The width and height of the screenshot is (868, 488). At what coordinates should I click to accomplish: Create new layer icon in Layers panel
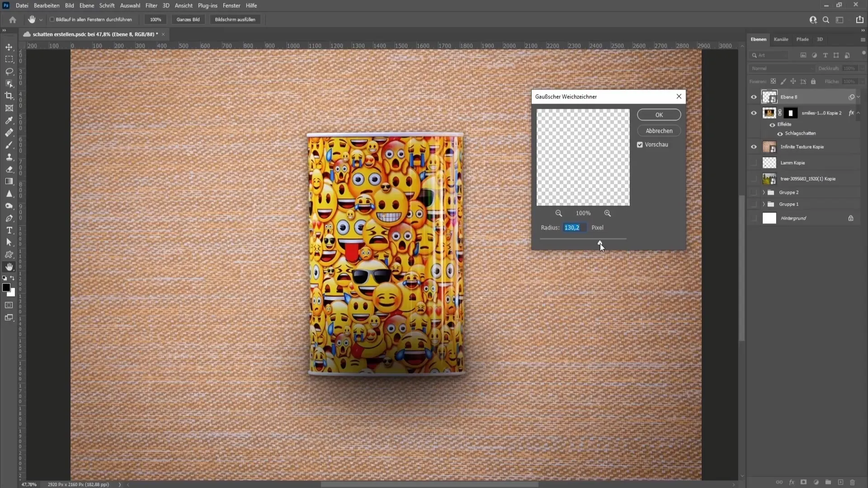point(840,482)
